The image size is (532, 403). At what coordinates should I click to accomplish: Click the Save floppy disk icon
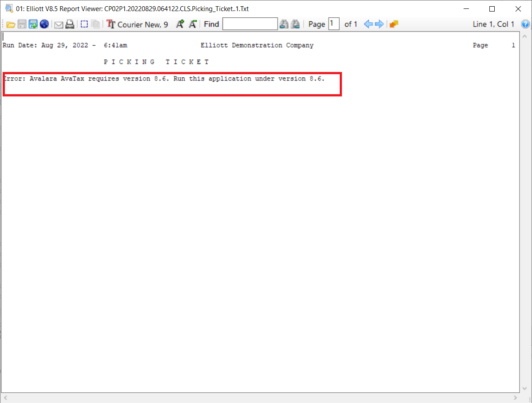pos(22,24)
